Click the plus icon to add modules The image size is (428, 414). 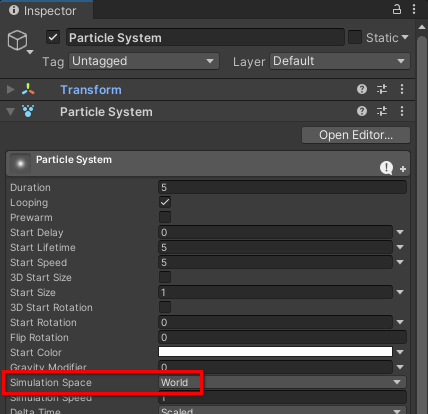click(x=403, y=169)
